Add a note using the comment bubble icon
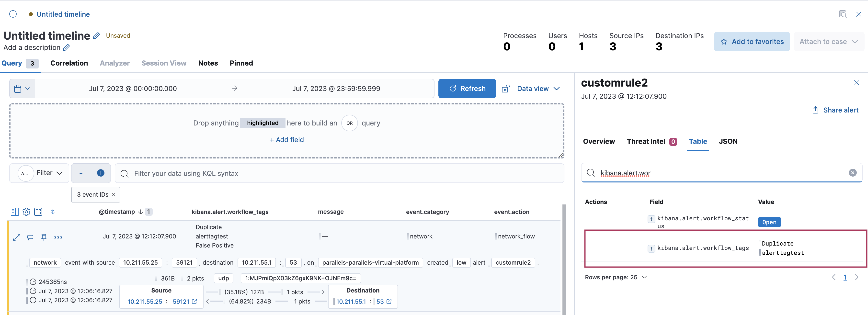 pos(30,237)
